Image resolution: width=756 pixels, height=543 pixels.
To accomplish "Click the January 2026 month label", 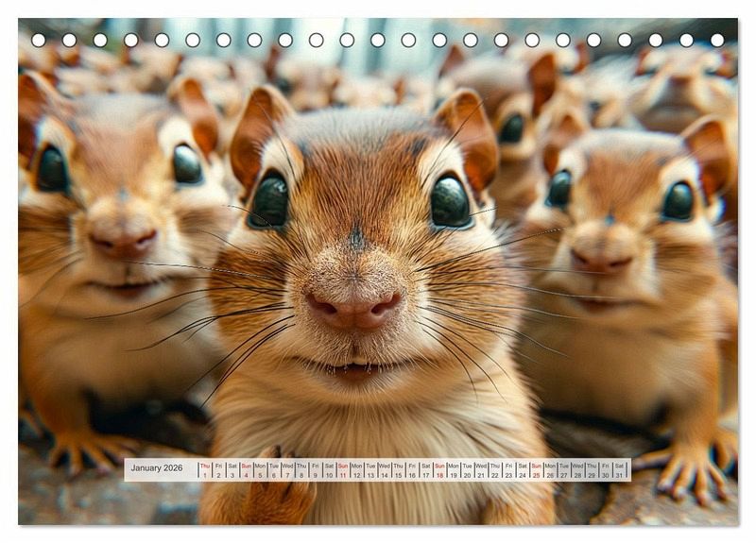I will coord(157,468).
